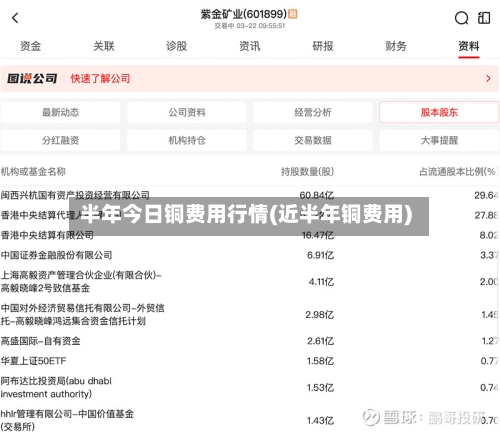Tap the orange badge next to 601899

[292, 14]
